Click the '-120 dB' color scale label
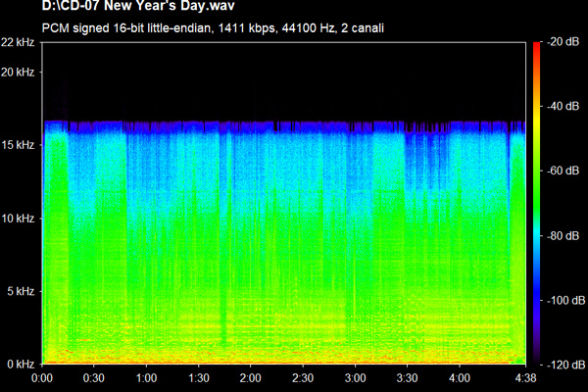 (565, 365)
